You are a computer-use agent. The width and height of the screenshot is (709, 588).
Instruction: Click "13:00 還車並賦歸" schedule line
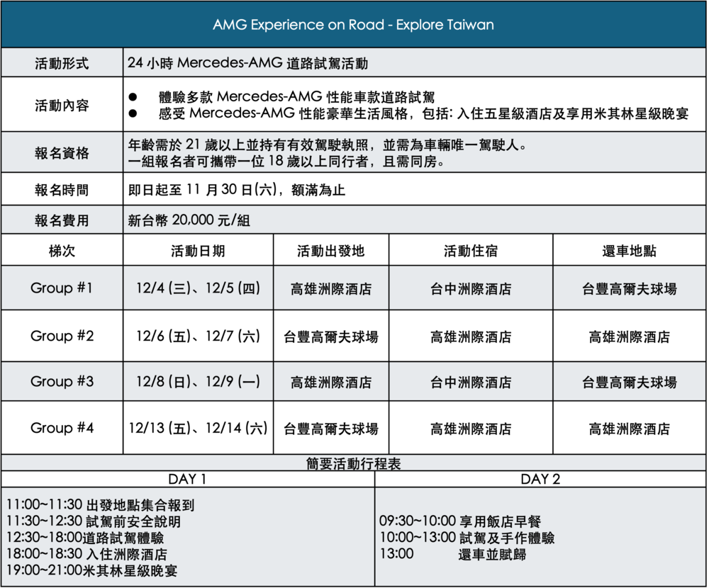coord(452,554)
